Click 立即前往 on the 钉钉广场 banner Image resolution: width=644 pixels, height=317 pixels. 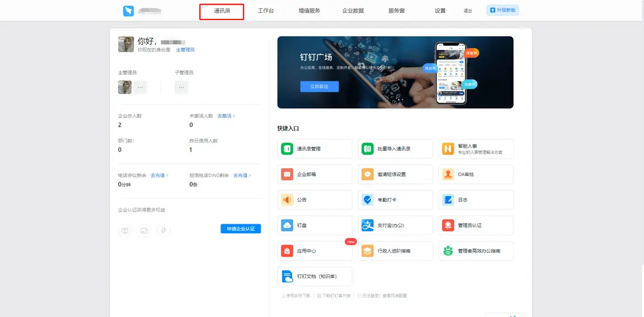click(x=320, y=86)
